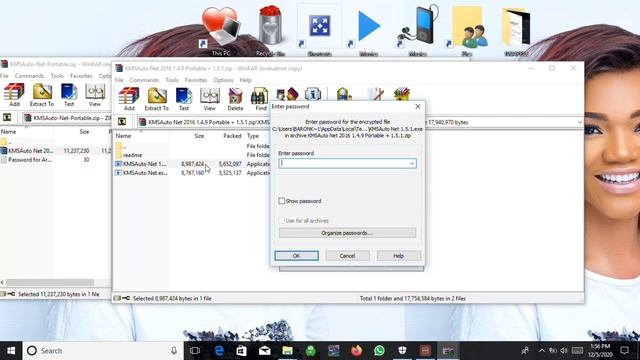640x360 pixels.
Task: Show hidden system tray icons
Action: [542, 351]
